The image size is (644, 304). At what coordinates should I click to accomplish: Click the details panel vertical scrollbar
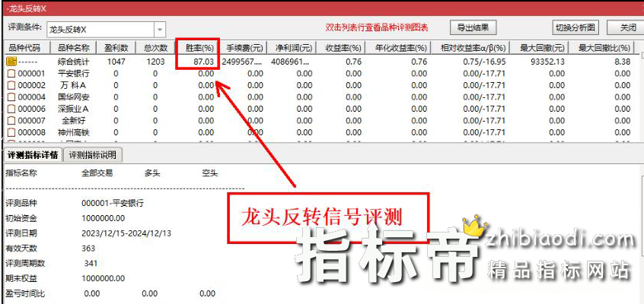coord(642,234)
